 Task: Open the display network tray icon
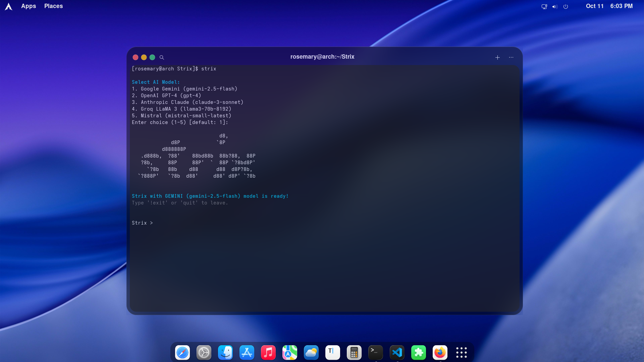point(544,6)
